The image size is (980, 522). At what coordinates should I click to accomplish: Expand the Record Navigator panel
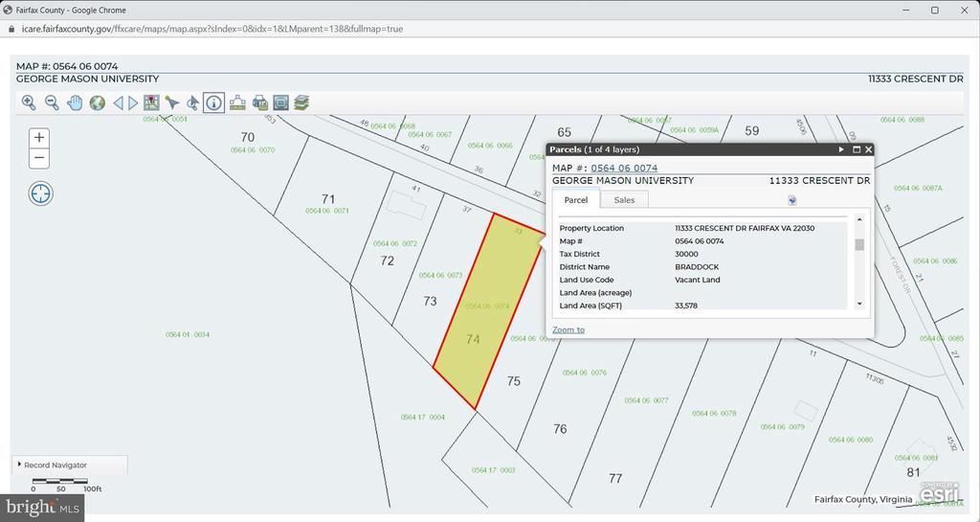tap(56, 465)
